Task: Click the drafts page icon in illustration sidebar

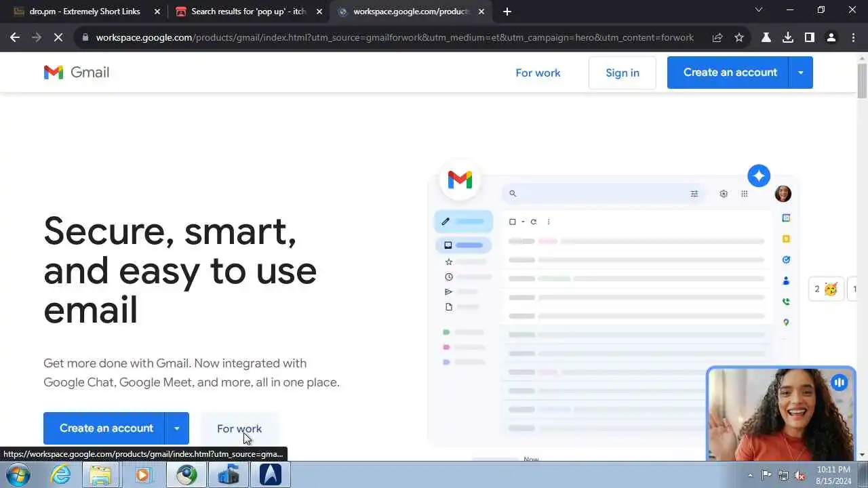Action: coord(448,307)
